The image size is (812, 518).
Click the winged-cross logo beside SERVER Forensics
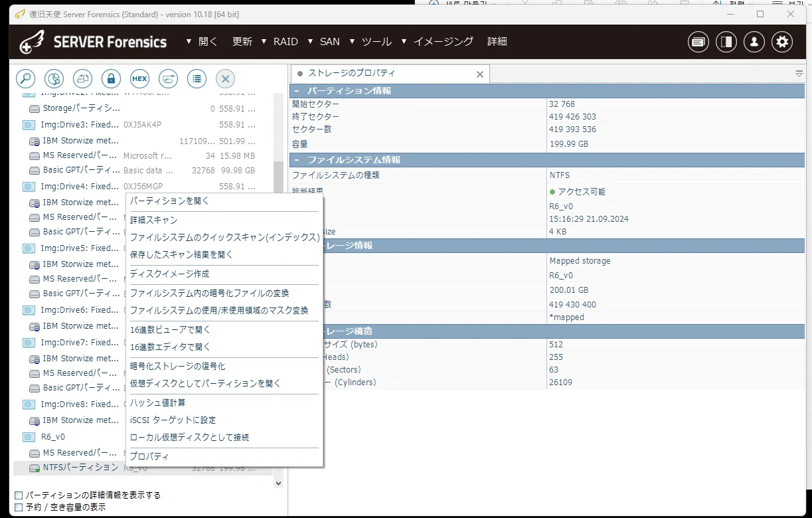click(x=32, y=42)
